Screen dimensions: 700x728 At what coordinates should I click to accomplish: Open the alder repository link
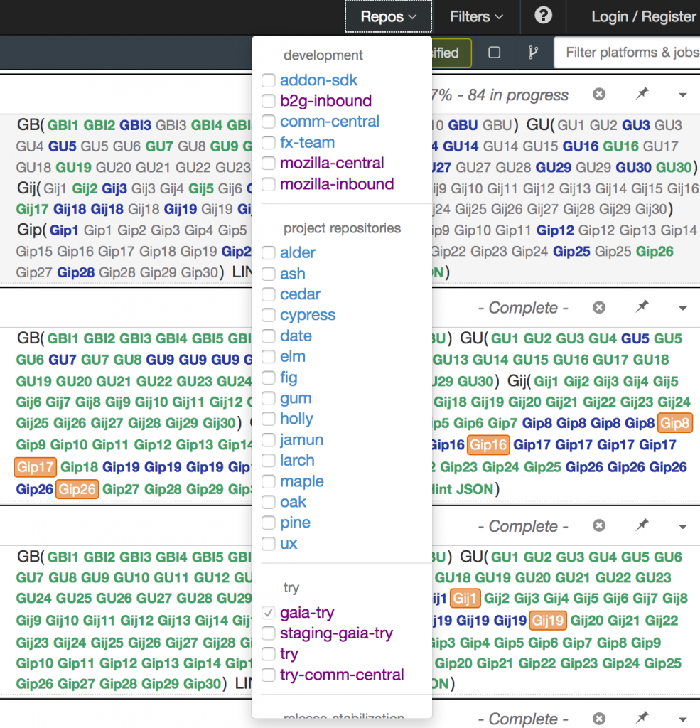tap(298, 252)
